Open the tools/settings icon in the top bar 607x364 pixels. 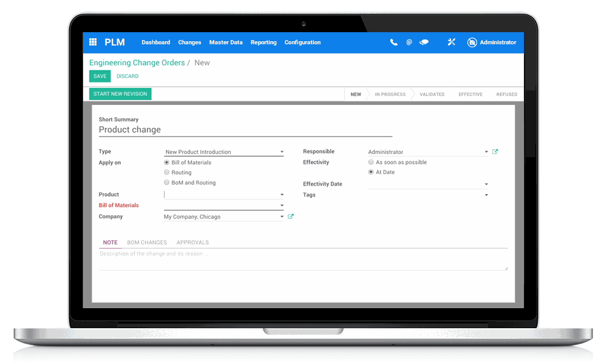coord(451,42)
